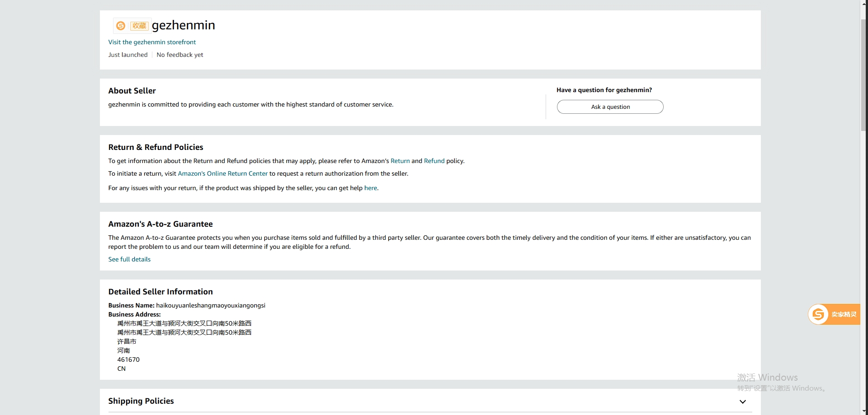The width and height of the screenshot is (868, 415).
Task: Click the 'here' return help link
Action: (370, 188)
